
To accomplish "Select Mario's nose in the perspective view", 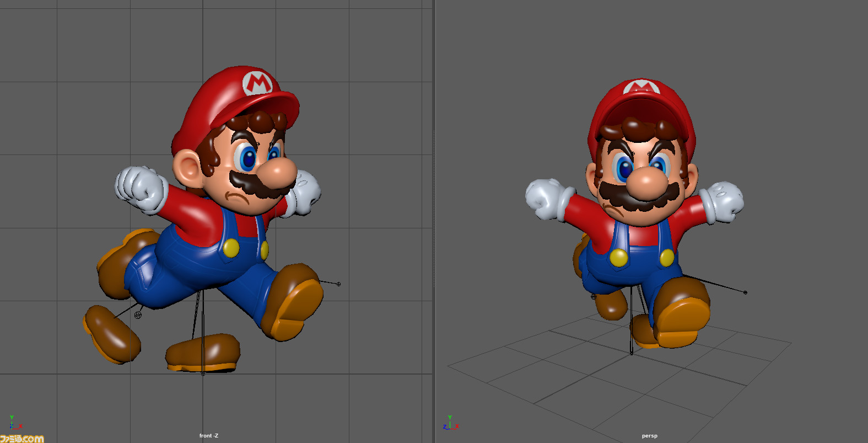I will 646,184.
